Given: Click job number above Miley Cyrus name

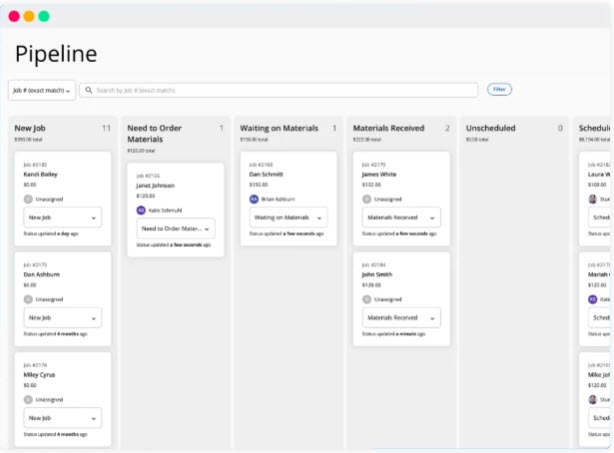Looking at the screenshot, I should click(x=35, y=365).
